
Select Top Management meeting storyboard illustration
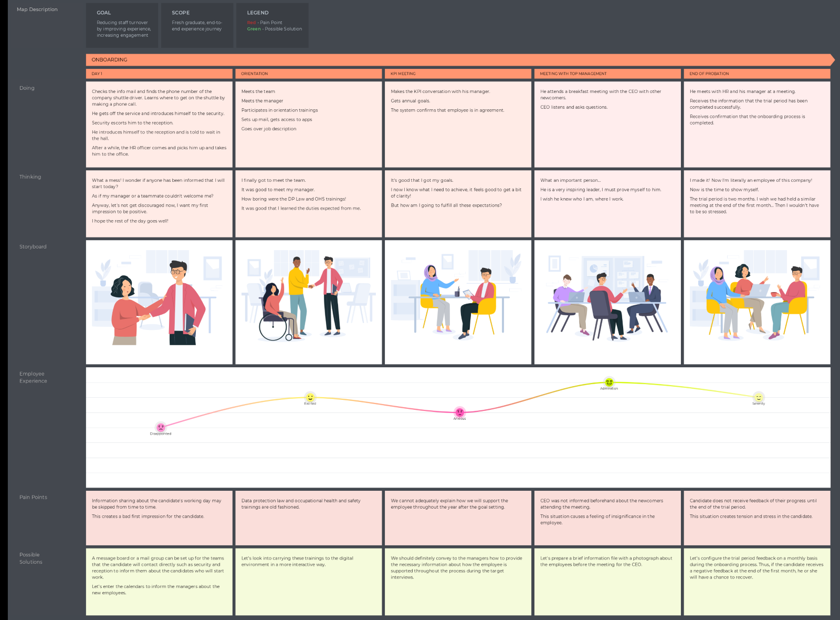coord(607,302)
